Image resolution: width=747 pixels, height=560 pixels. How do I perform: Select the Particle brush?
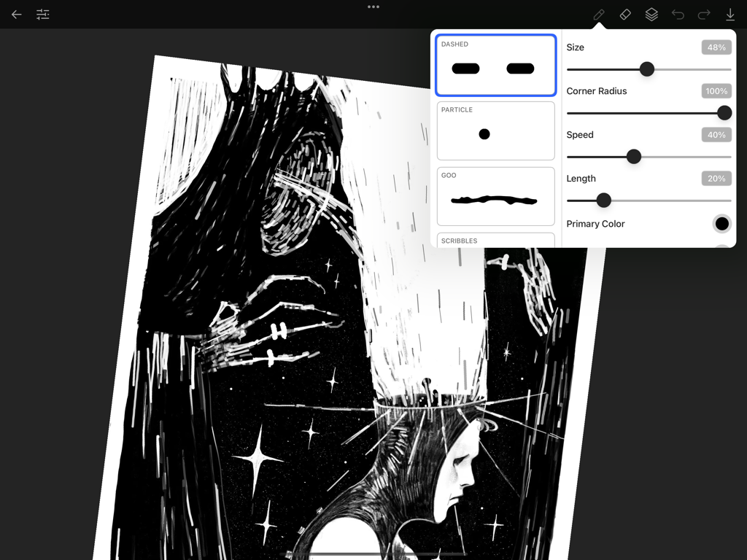(x=495, y=131)
